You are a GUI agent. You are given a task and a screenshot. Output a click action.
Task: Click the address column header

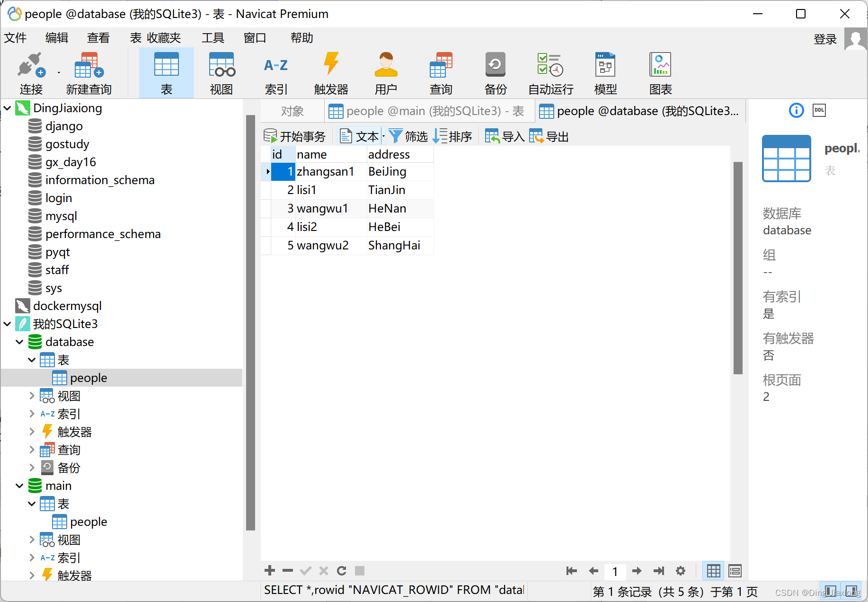click(400, 154)
